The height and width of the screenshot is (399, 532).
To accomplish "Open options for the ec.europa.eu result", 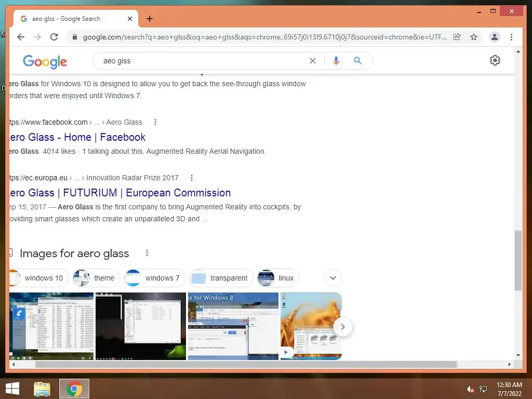I will coord(192,178).
